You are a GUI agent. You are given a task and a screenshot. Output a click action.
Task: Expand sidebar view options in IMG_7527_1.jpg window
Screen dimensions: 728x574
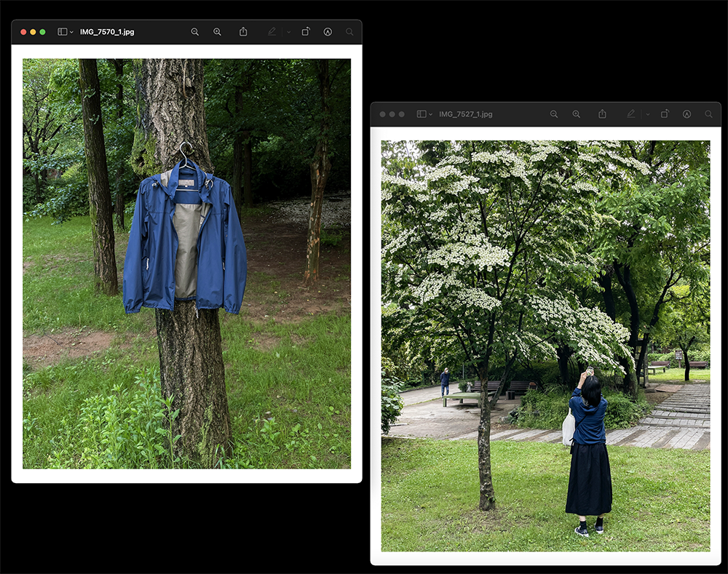[x=430, y=114]
